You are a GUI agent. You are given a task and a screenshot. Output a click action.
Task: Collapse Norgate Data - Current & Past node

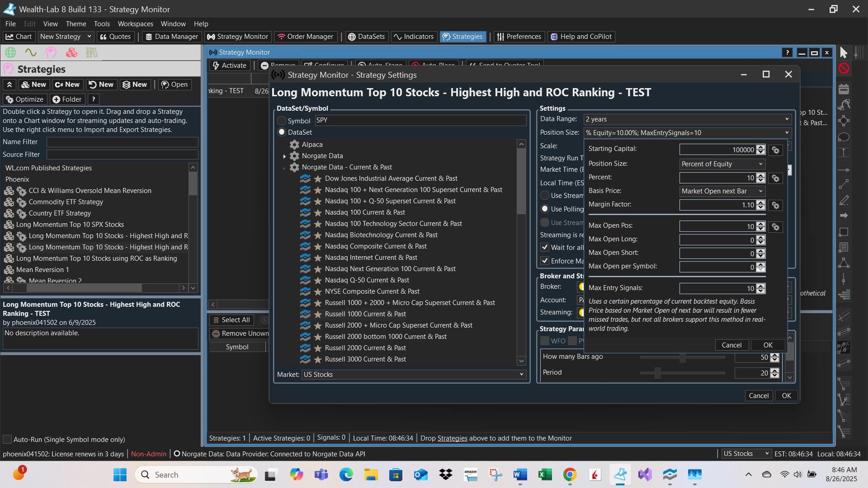pyautogui.click(x=284, y=168)
